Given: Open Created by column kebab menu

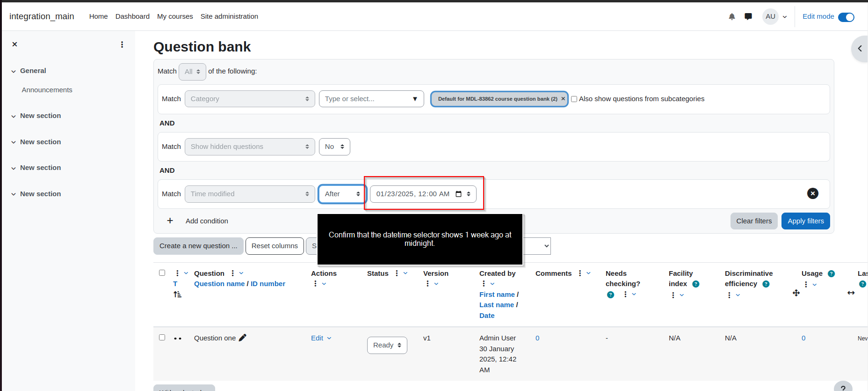Looking at the screenshot, I should pos(488,284).
